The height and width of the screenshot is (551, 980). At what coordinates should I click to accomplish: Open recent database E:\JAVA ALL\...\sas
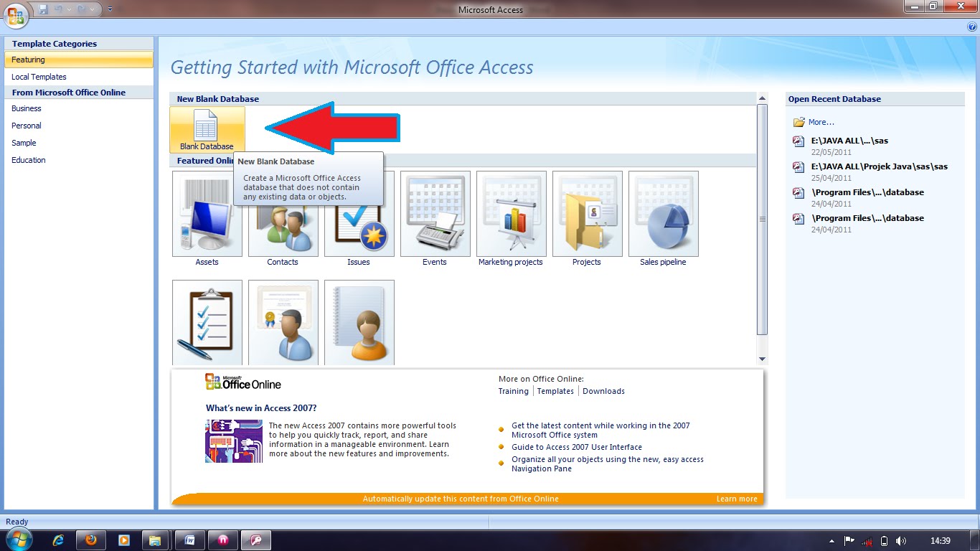(x=849, y=141)
